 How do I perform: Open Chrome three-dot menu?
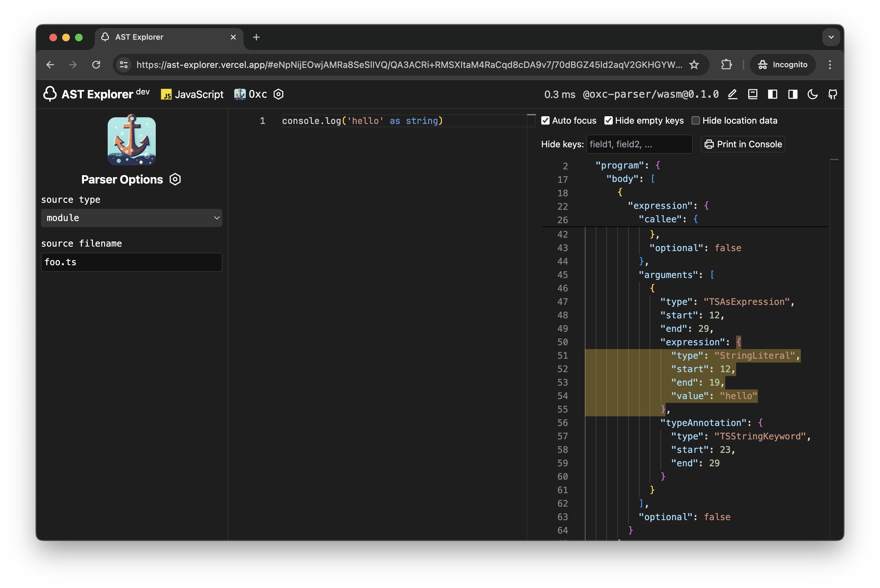point(830,64)
